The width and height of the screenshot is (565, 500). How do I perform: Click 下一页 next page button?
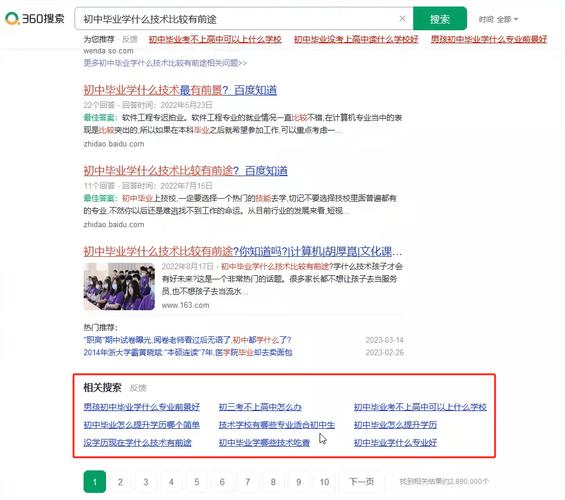362,482
